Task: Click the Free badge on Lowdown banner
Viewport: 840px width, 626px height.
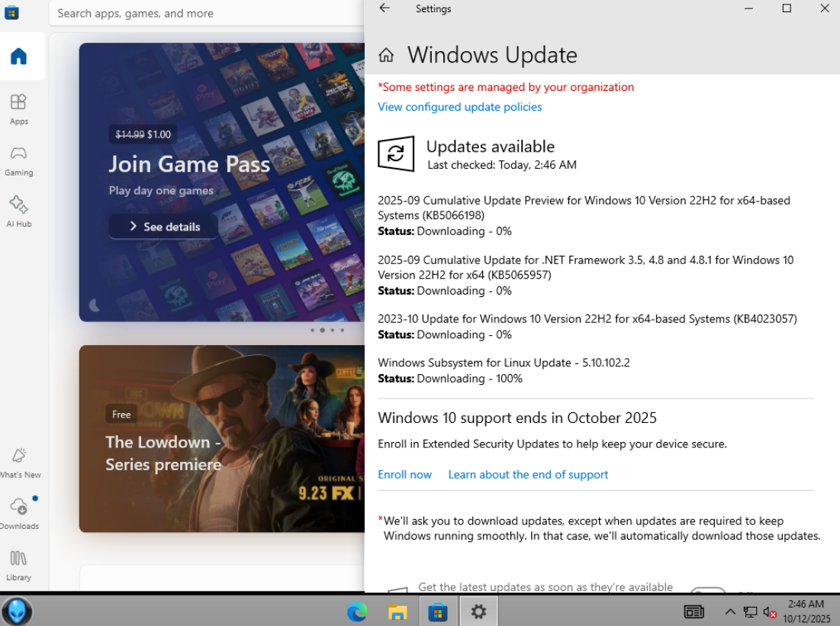Action: (121, 415)
